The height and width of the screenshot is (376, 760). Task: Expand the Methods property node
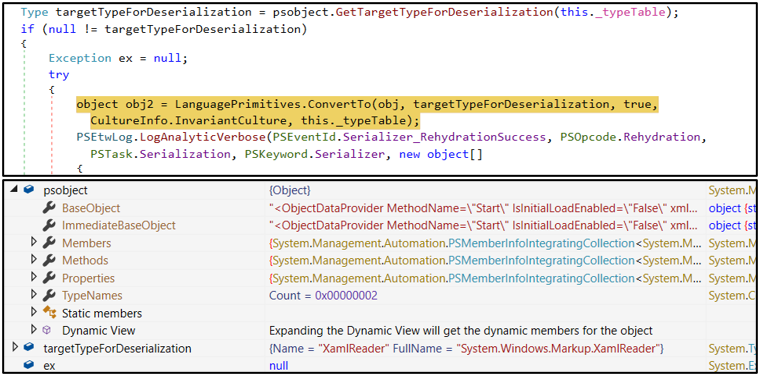[33, 260]
